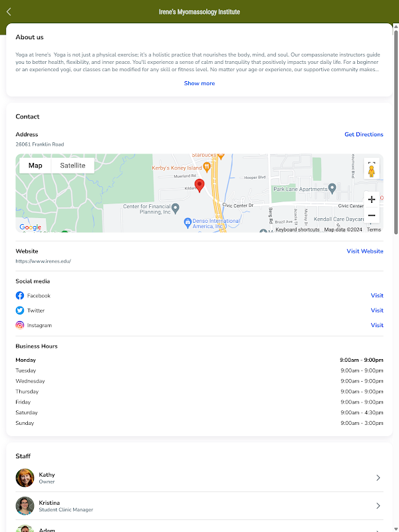Click the Instagram logo icon

click(x=20, y=325)
